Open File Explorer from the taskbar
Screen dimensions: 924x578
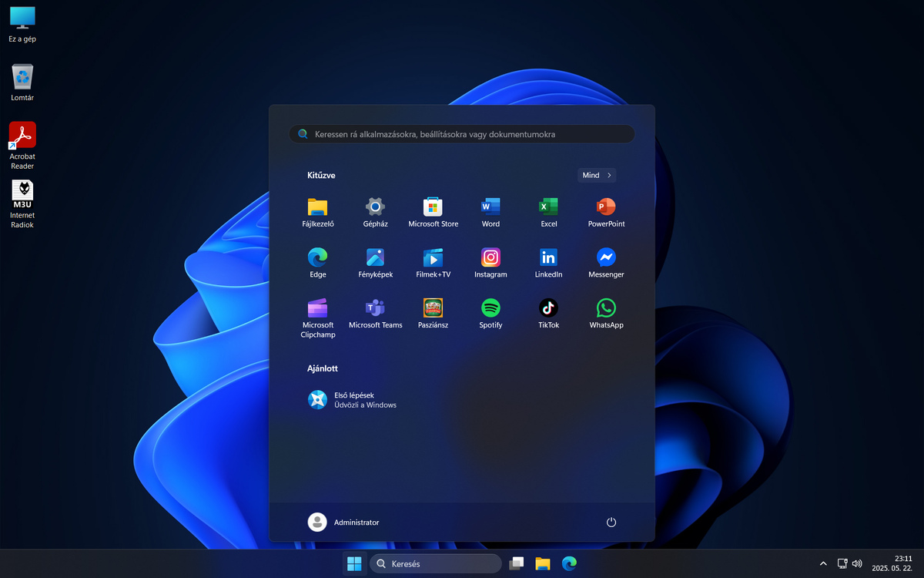tap(543, 563)
